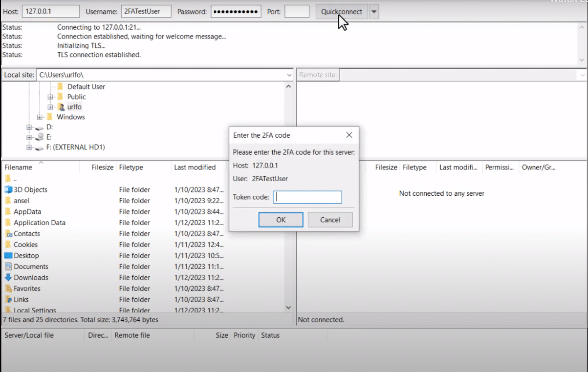Expand the Public folder tree node
Image resolution: width=588 pixels, height=372 pixels.
(x=50, y=97)
